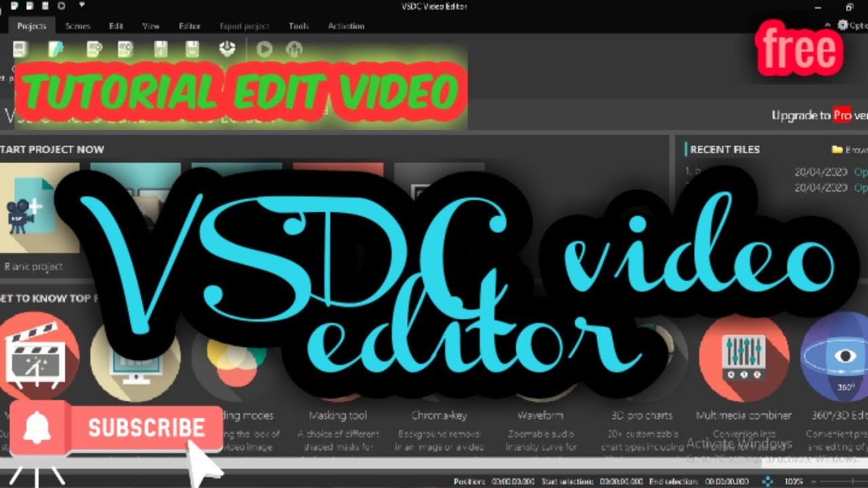The height and width of the screenshot is (488, 868).
Task: Click the Preview play ribbon icon
Action: click(x=264, y=49)
